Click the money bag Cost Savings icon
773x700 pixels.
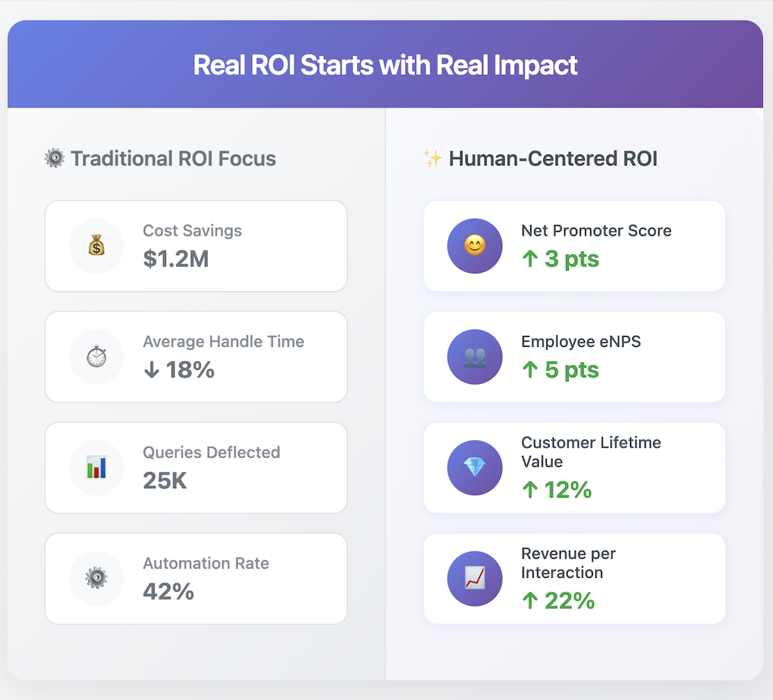tap(96, 246)
